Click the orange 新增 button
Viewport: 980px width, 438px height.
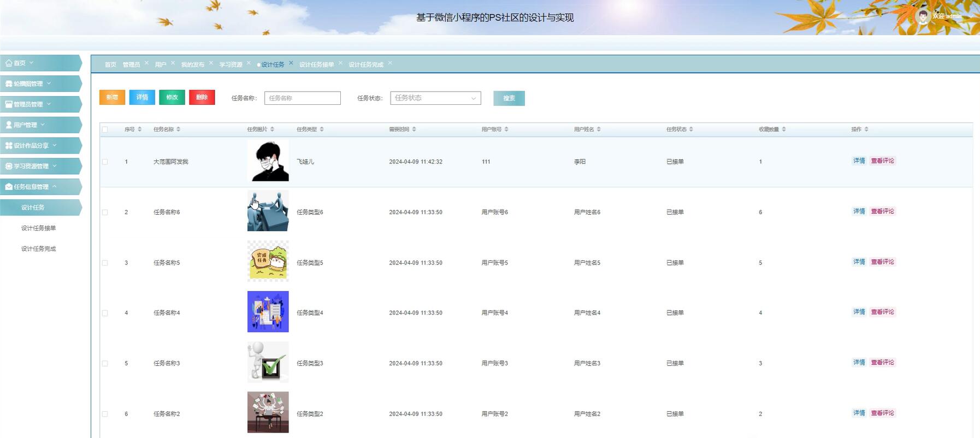pos(112,97)
